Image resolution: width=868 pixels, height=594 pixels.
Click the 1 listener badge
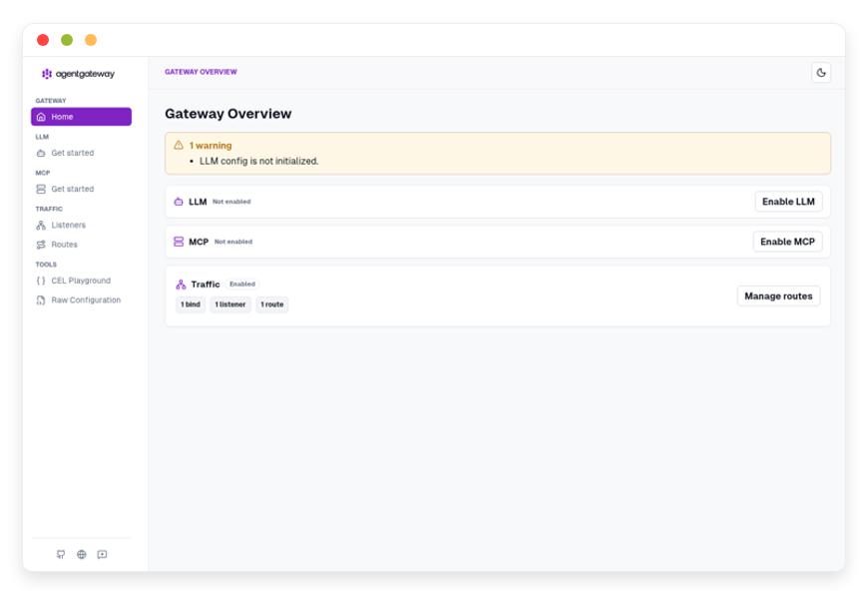(230, 304)
